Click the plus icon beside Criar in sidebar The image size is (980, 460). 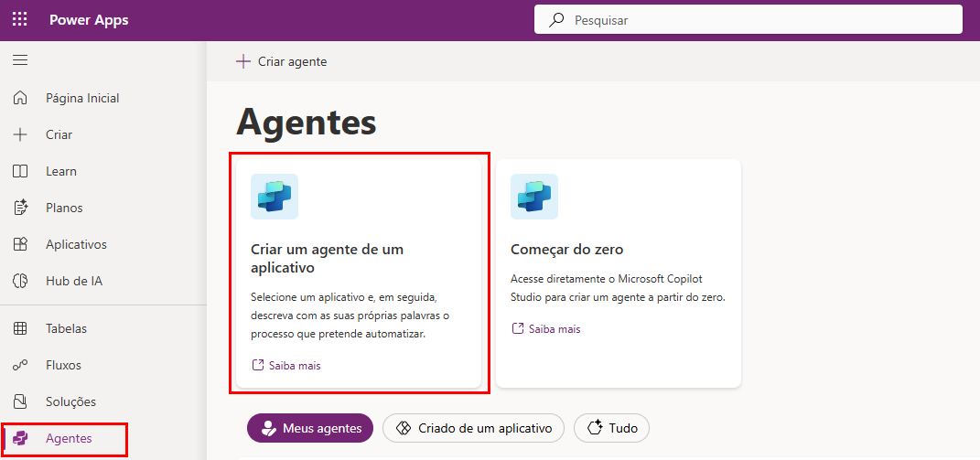[x=20, y=134]
